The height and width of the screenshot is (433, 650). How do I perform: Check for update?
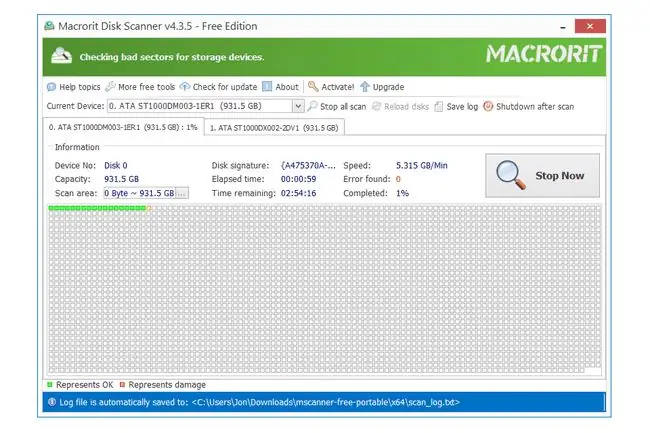[x=218, y=87]
